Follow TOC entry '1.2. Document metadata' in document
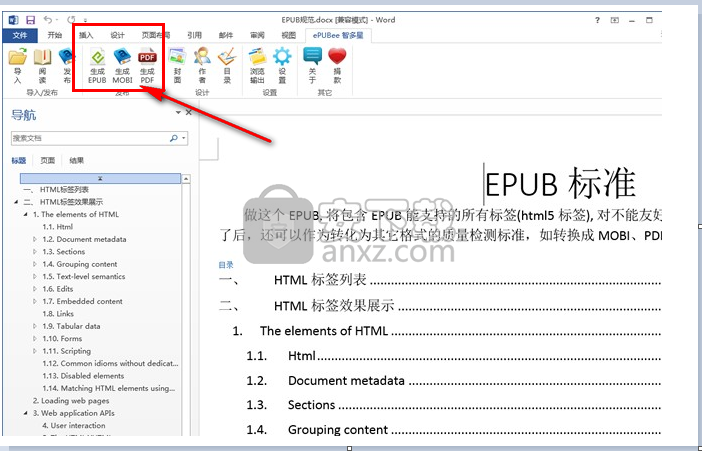702x451 pixels. pyautogui.click(x=346, y=381)
